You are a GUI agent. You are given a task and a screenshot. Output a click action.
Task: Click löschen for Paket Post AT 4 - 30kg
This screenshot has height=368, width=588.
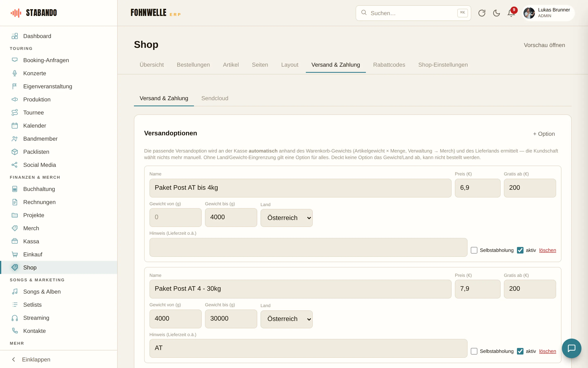coord(547,351)
